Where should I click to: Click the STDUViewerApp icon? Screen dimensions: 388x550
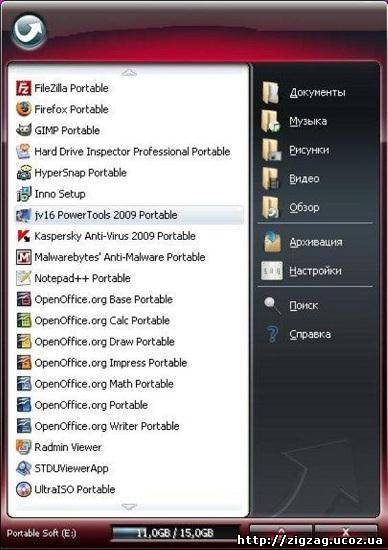[x=24, y=468]
